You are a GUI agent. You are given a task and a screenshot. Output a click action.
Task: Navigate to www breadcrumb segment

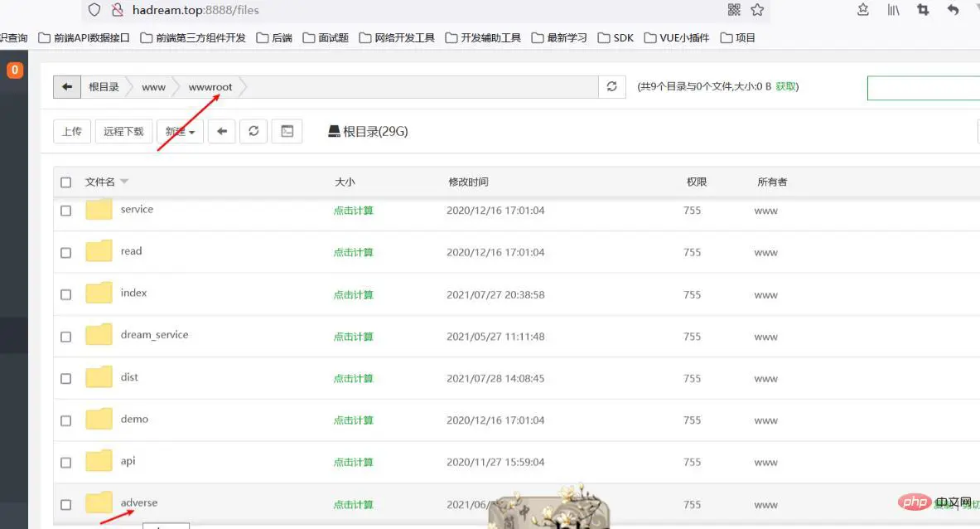(154, 87)
